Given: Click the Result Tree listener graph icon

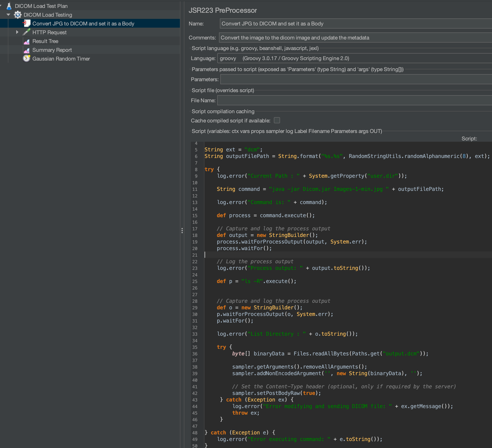Looking at the screenshot, I should click(27, 41).
